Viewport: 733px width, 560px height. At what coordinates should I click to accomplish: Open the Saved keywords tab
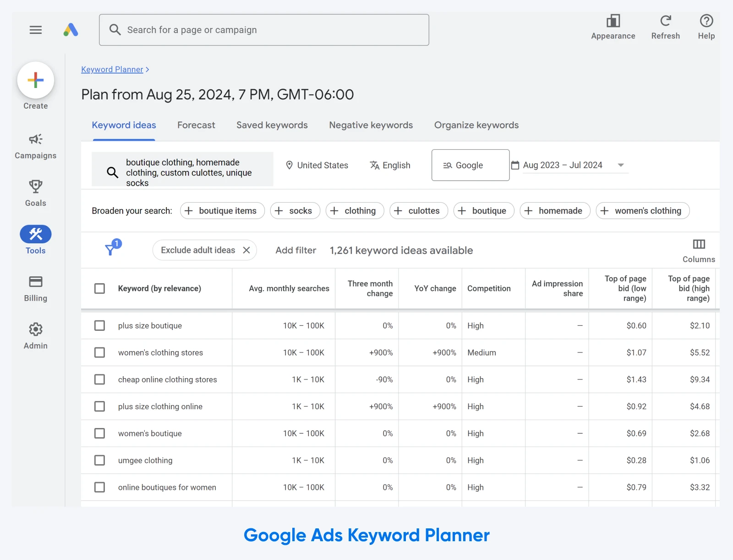(x=272, y=125)
